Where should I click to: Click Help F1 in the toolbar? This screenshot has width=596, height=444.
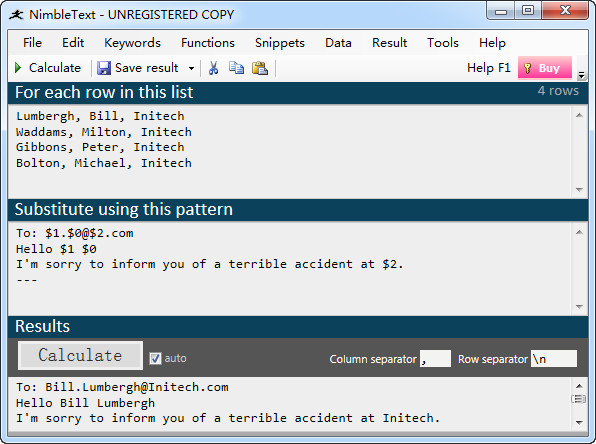coord(489,68)
